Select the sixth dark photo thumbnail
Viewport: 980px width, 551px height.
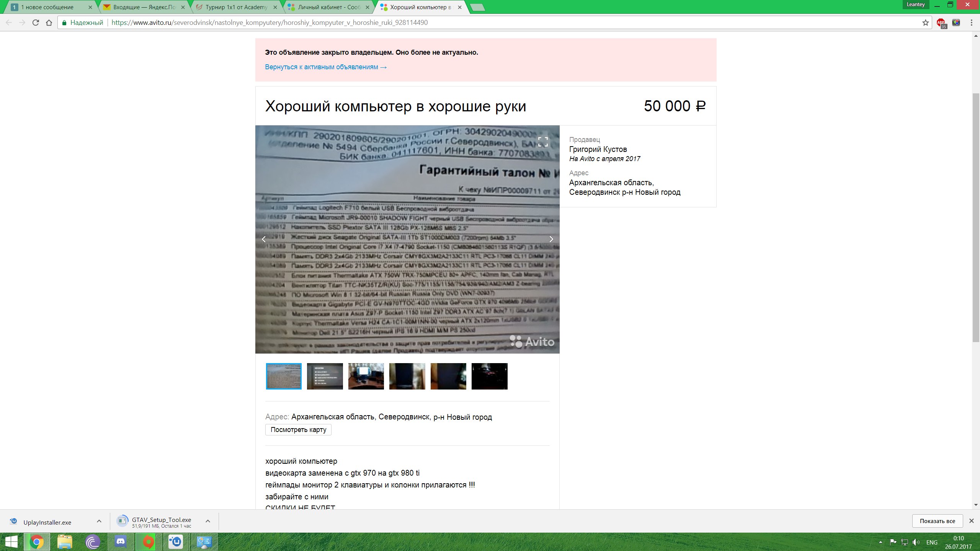pyautogui.click(x=490, y=376)
